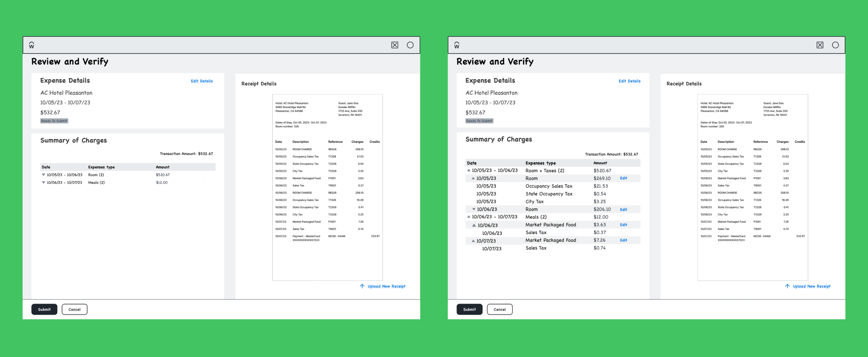Open Edit Details link in right window
The height and width of the screenshot is (357, 868).
click(x=629, y=81)
